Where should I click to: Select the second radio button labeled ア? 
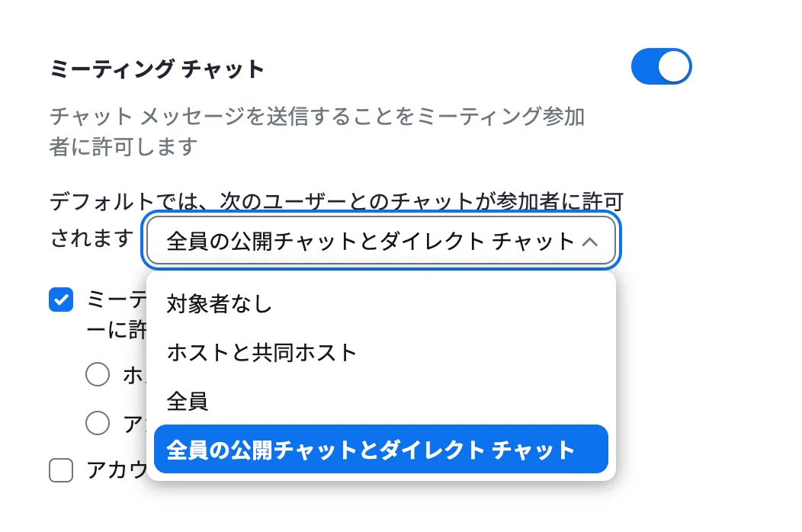click(x=98, y=422)
